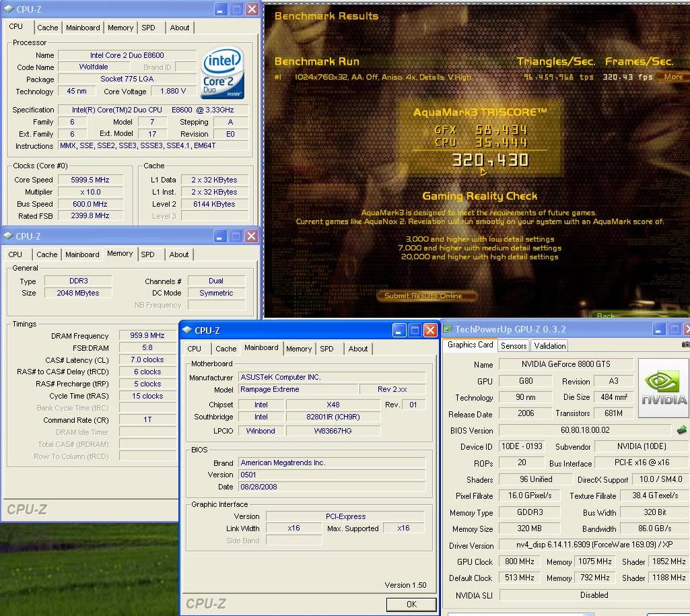Select the About tab in the CPU-Z Mainboard window
The image size is (690, 616).
click(x=357, y=349)
